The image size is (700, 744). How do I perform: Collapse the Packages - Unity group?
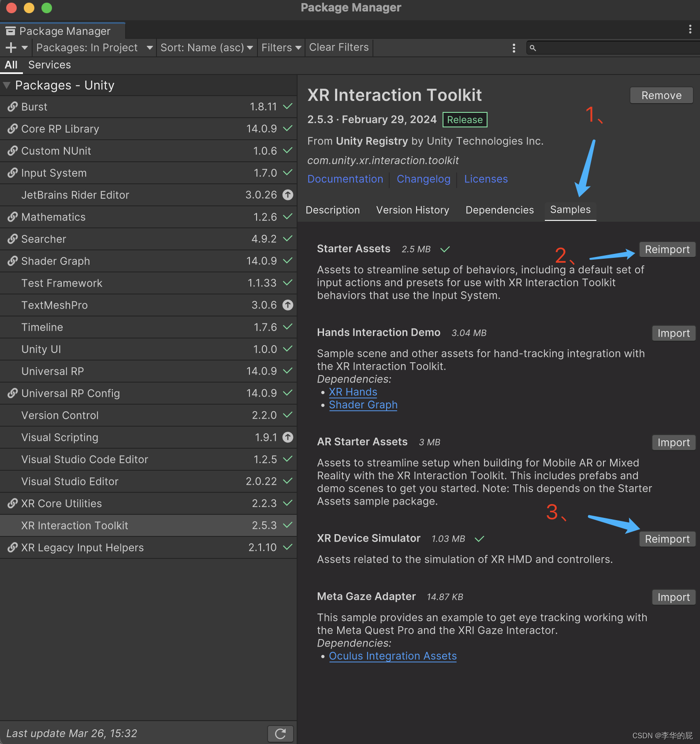(7, 85)
